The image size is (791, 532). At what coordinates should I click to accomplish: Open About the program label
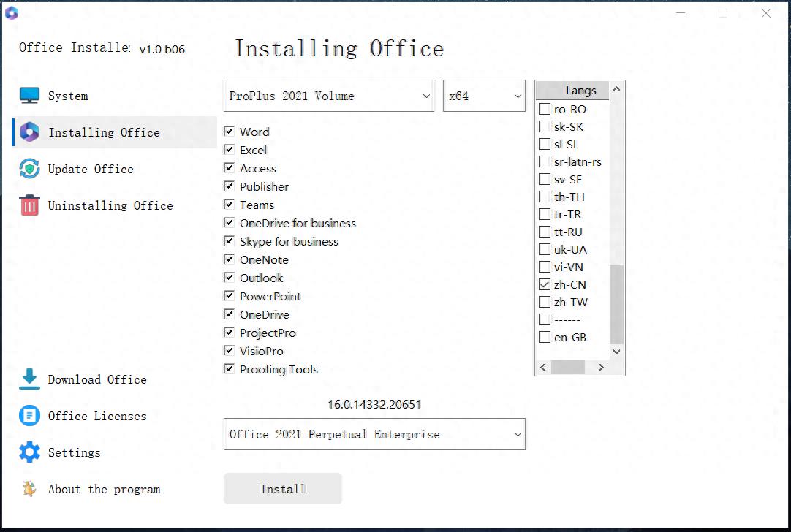click(104, 489)
